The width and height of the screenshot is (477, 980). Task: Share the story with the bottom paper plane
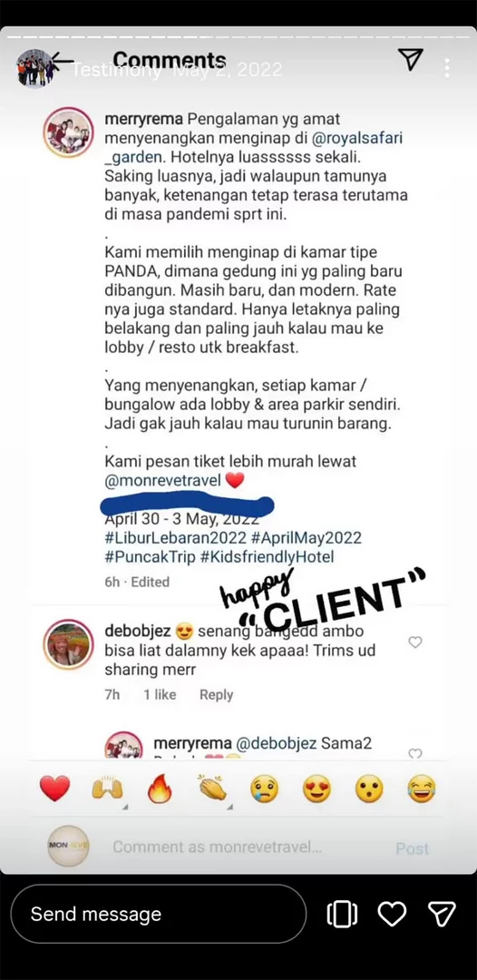click(442, 914)
